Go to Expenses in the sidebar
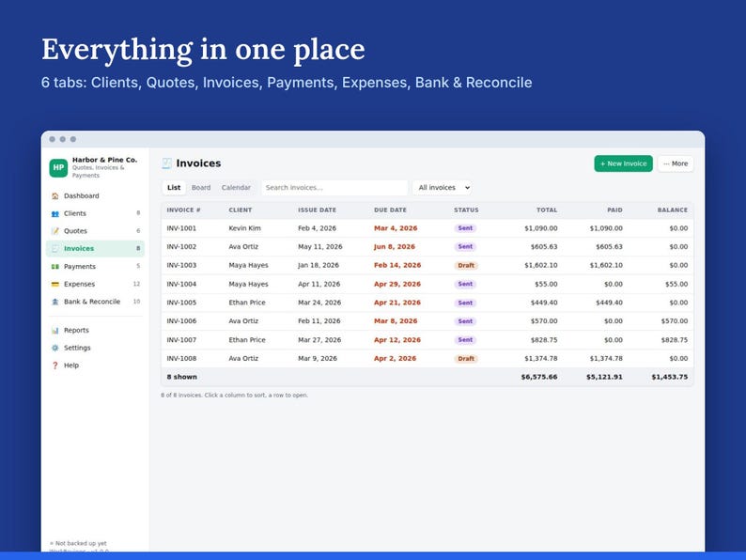Viewport: 746px width, 560px height. point(95,284)
